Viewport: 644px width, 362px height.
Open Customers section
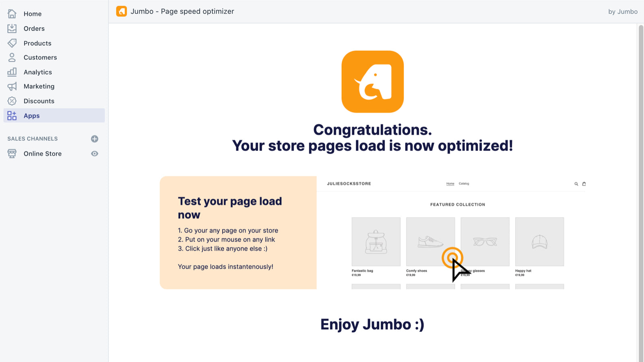[40, 58]
